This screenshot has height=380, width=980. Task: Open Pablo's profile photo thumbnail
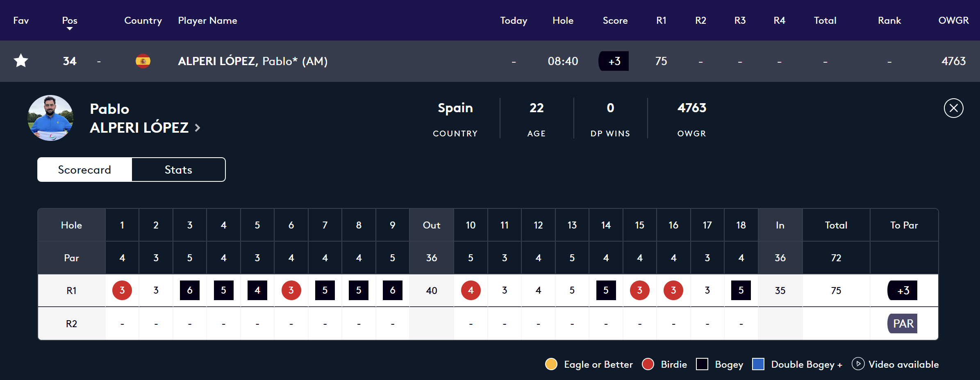point(50,118)
